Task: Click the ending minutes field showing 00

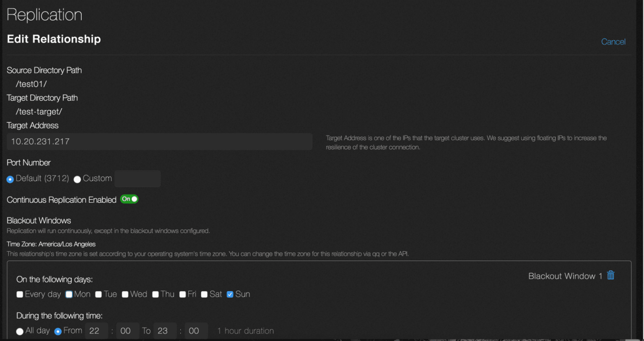Action: (196, 331)
